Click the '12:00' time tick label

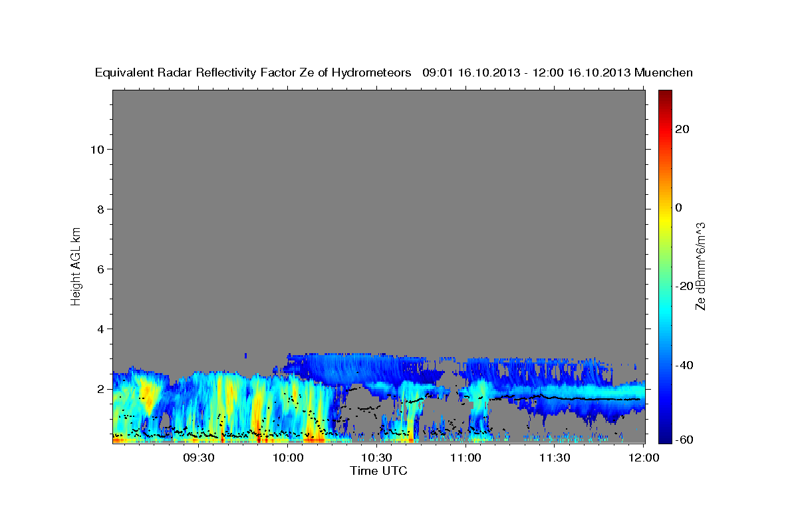point(644,458)
